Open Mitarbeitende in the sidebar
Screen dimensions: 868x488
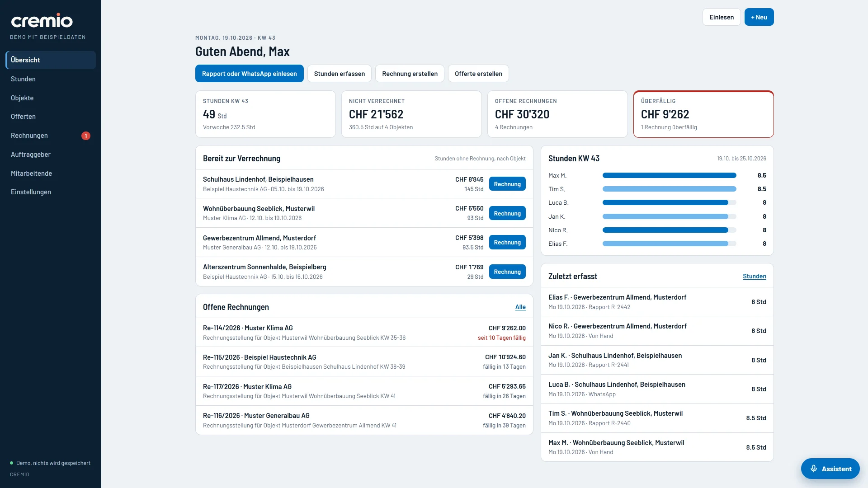[51, 174]
